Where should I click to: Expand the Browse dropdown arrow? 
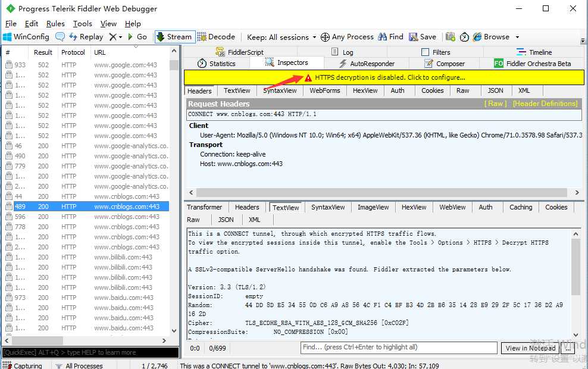(517, 37)
